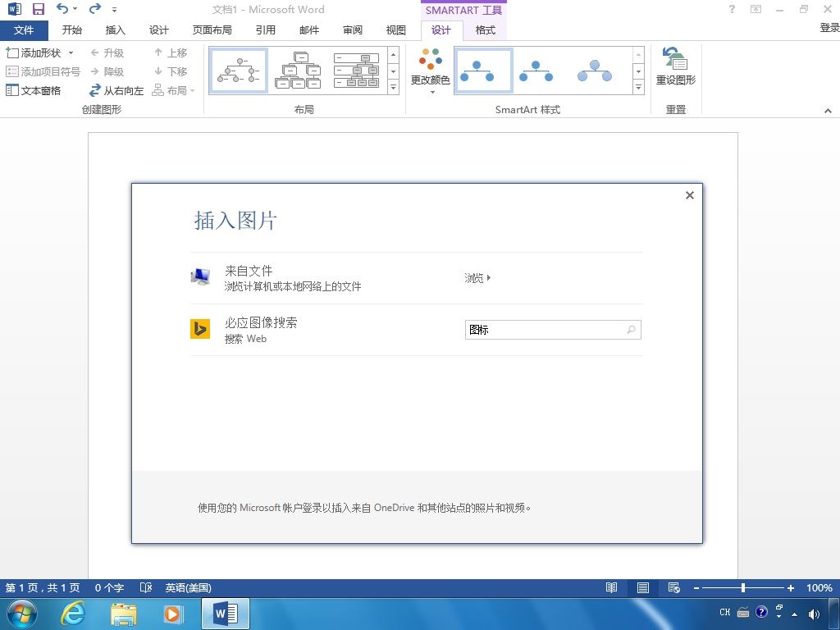Open the 审阅 ribbon tab
This screenshot has width=840, height=630.
click(353, 30)
